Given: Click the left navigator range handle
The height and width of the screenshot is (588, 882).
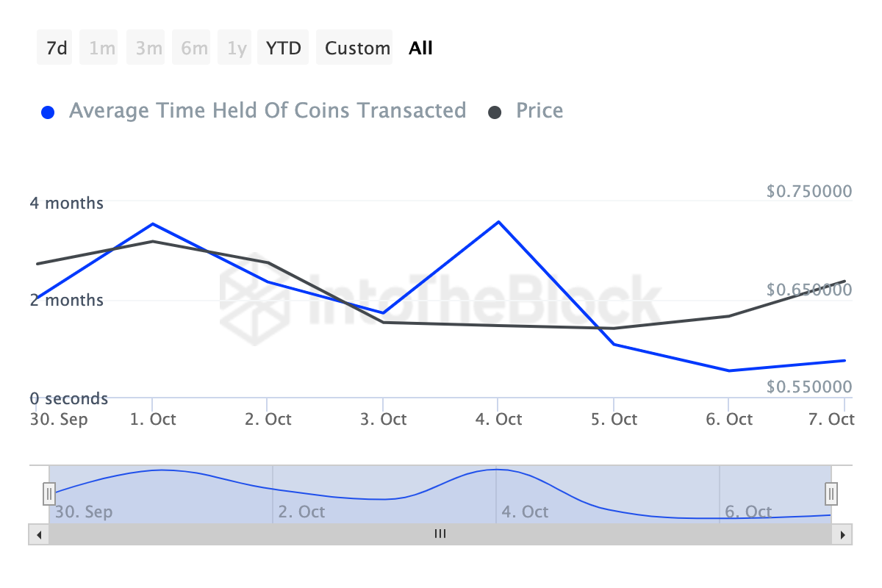Looking at the screenshot, I should pyautogui.click(x=49, y=492).
